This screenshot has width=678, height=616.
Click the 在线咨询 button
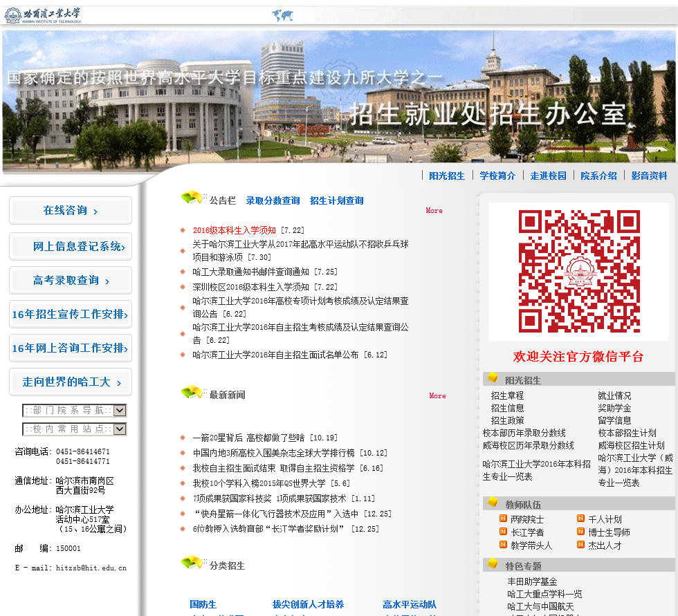point(71,210)
